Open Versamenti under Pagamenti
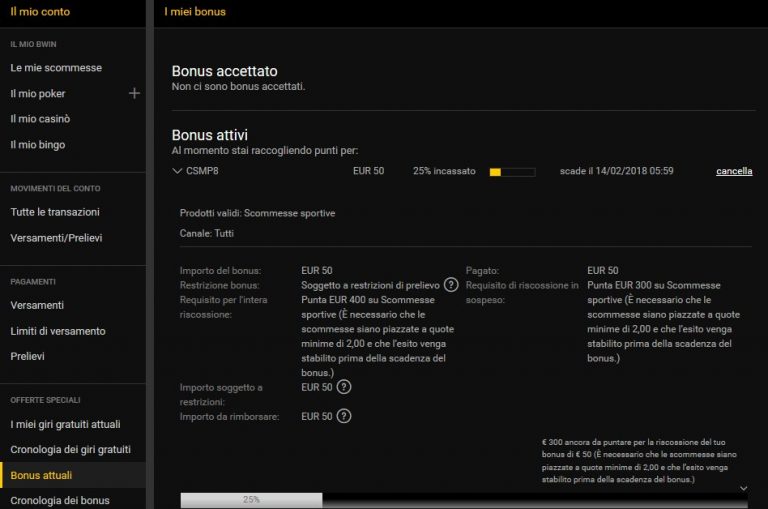The image size is (768, 509). (37, 305)
